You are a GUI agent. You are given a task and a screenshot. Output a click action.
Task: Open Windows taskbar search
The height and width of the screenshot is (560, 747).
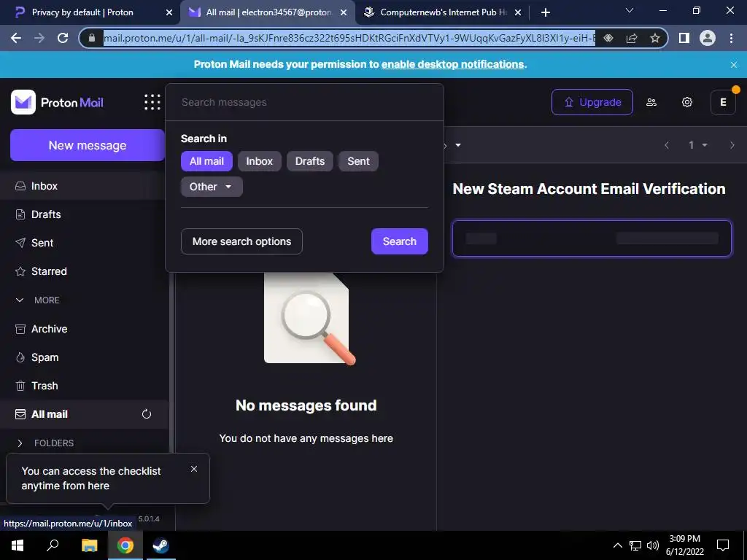tap(53, 545)
